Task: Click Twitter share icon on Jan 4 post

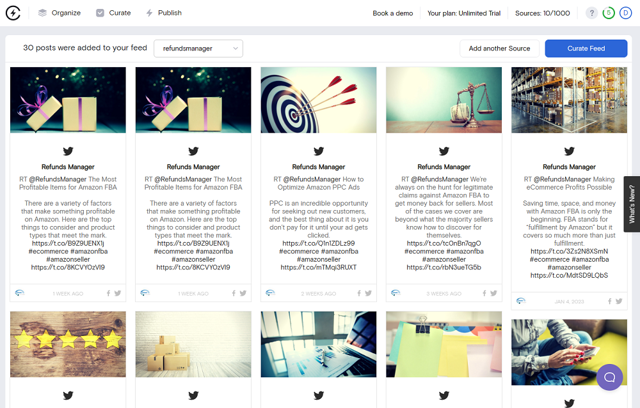Action: pos(619,301)
